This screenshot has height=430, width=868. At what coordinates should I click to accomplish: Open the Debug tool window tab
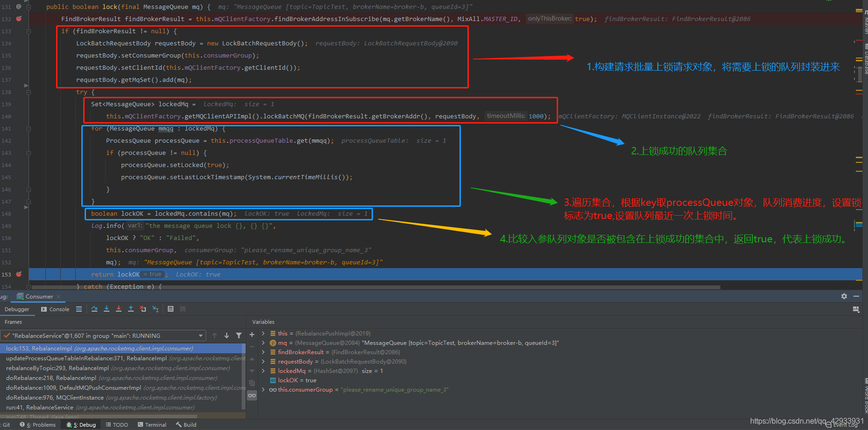click(x=81, y=425)
